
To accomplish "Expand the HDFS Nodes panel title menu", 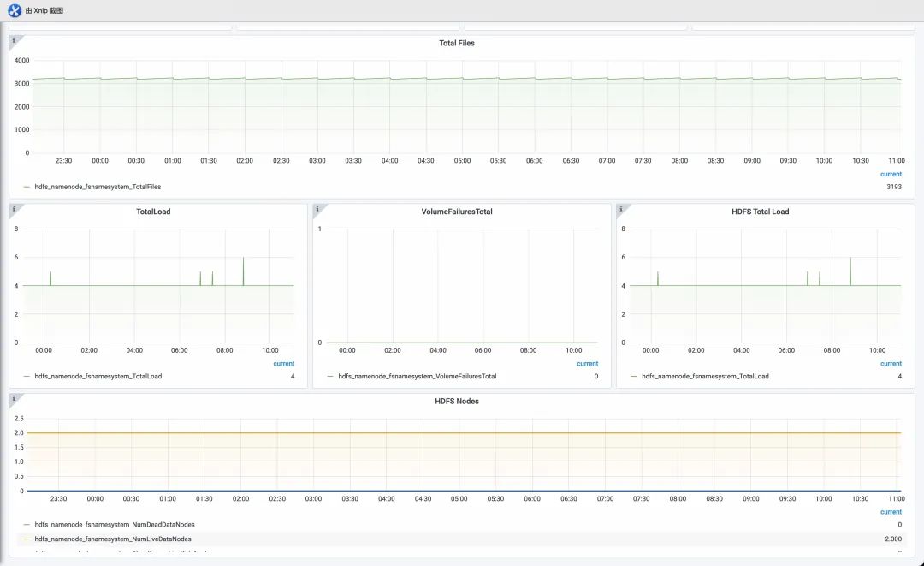I will pos(457,401).
